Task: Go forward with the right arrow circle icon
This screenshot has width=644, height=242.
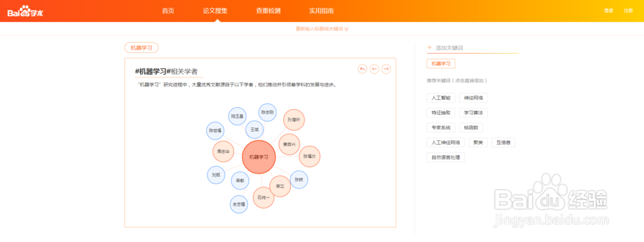Action: tap(386, 69)
